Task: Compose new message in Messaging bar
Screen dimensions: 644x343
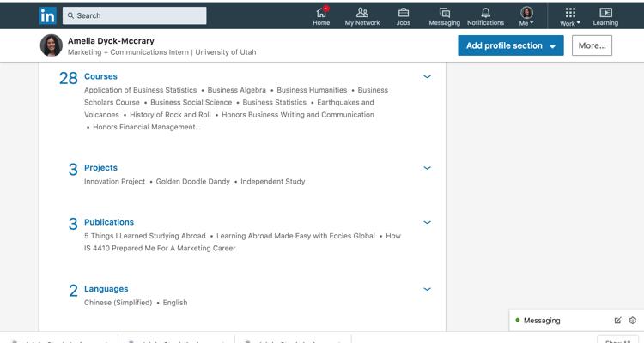Action: pyautogui.click(x=617, y=321)
